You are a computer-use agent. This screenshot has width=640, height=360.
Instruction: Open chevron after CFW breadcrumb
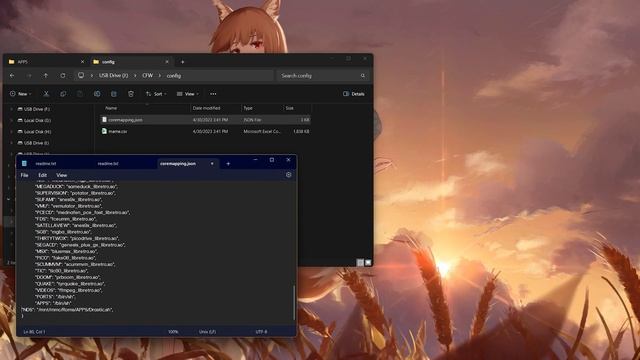160,76
